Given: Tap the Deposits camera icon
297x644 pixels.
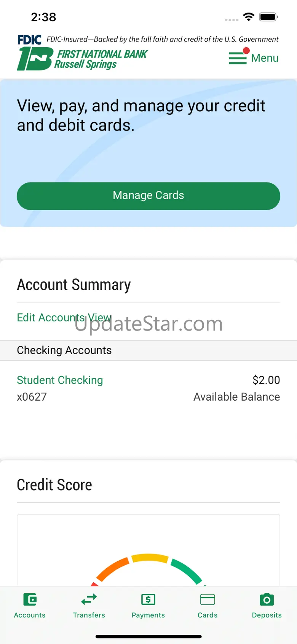Looking at the screenshot, I should coord(267,599).
